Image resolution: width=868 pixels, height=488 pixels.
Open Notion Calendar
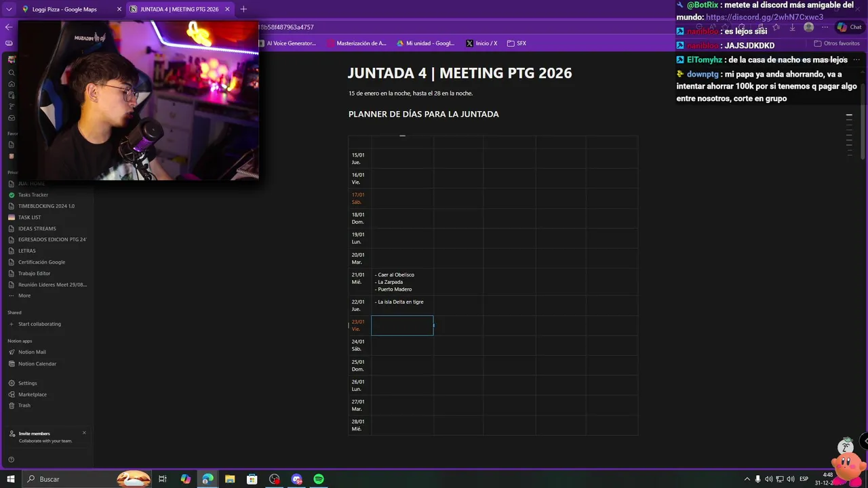(47, 363)
